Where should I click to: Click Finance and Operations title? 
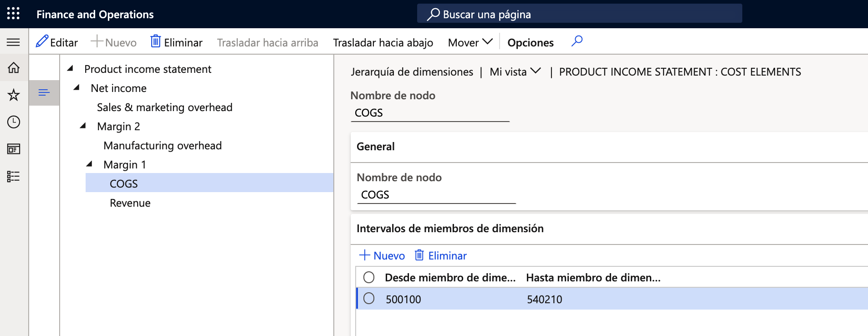pos(95,14)
